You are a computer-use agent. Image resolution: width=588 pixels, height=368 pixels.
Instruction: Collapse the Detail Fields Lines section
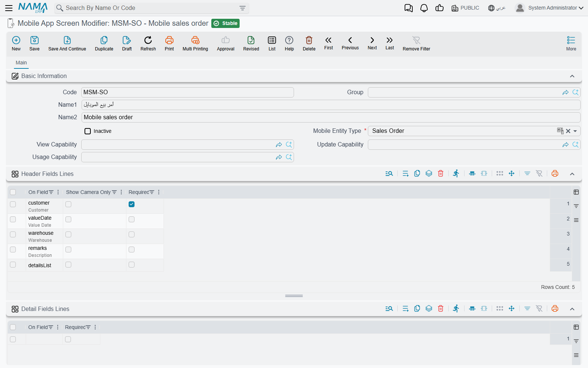tap(572, 309)
